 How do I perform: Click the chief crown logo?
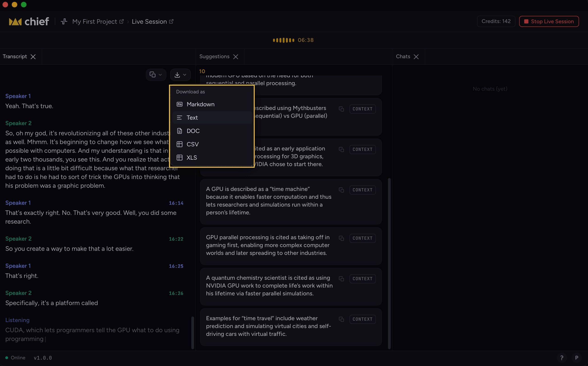15,22
